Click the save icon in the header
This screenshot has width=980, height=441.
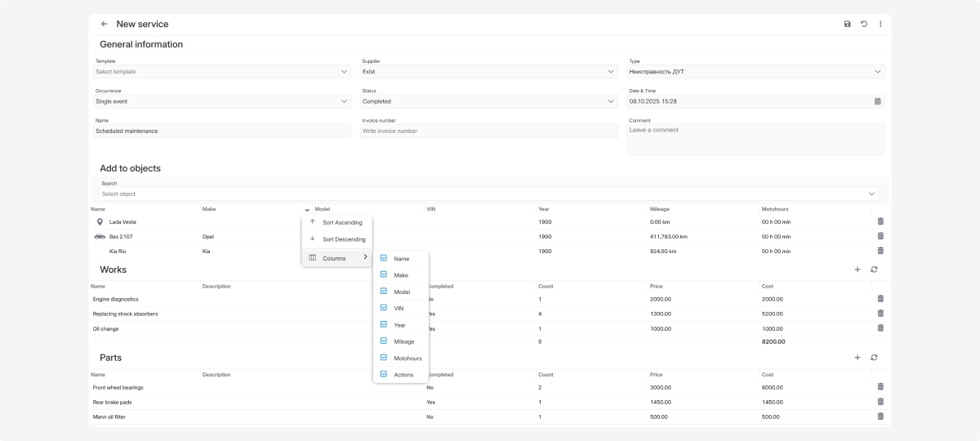click(x=847, y=24)
